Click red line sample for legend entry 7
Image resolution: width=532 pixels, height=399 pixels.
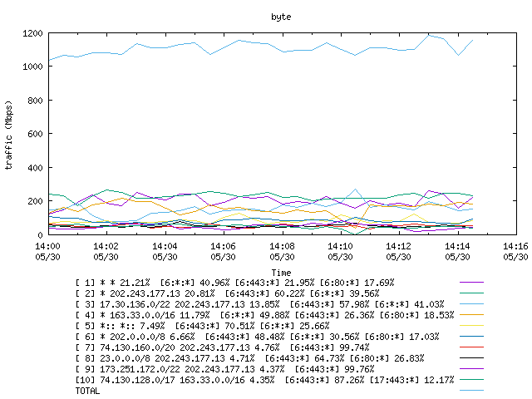tap(471, 347)
